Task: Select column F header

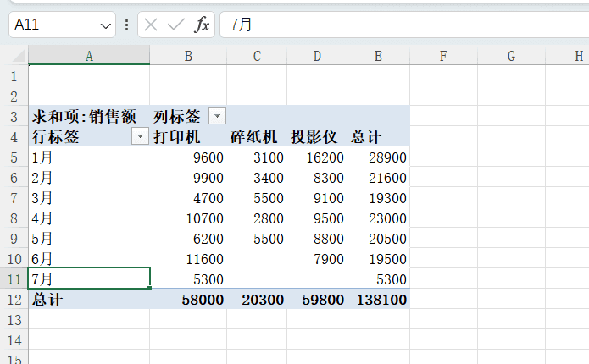Action: click(443, 56)
